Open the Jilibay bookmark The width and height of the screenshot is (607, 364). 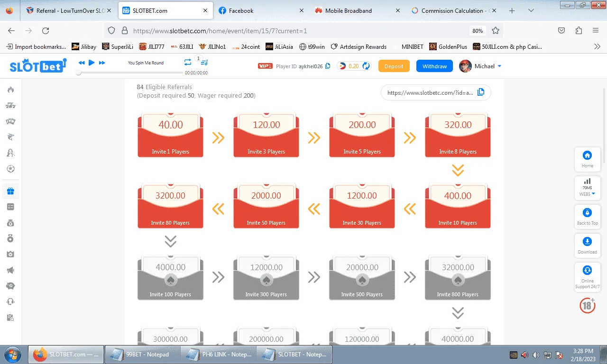[x=84, y=46]
